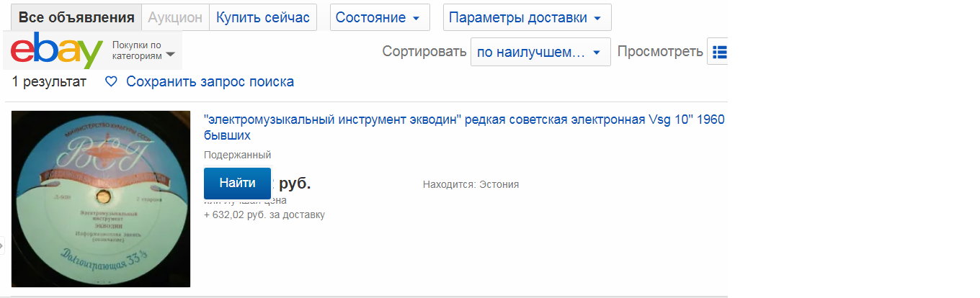Screen dimensions: 980x298
Task: Click the Находится: Эстония location text
Action: (x=471, y=184)
